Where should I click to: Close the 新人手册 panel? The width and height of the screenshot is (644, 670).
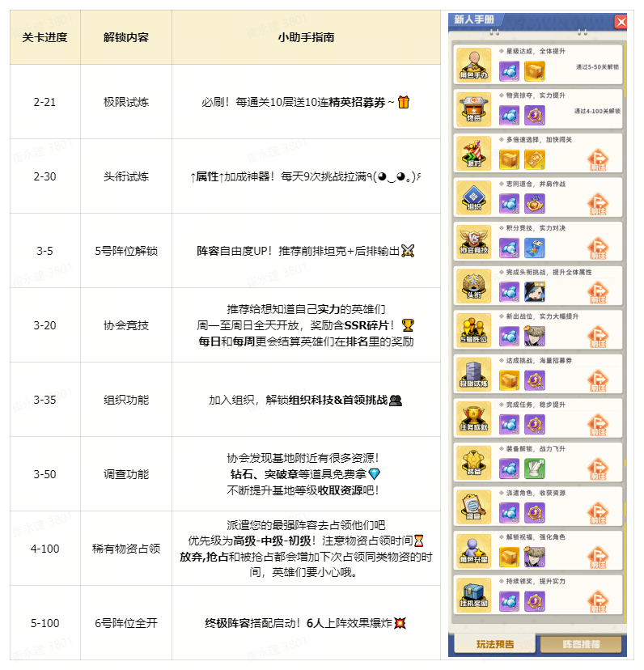[x=621, y=22]
